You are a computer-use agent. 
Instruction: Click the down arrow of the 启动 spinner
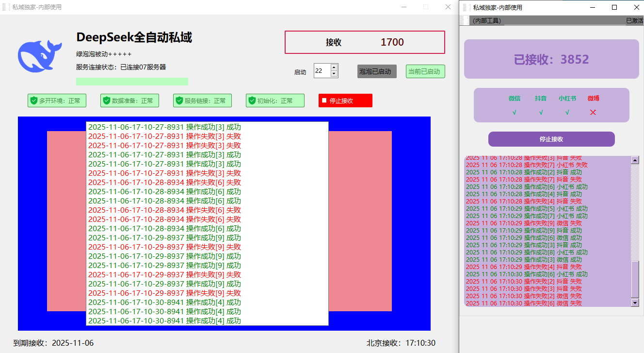pos(334,74)
